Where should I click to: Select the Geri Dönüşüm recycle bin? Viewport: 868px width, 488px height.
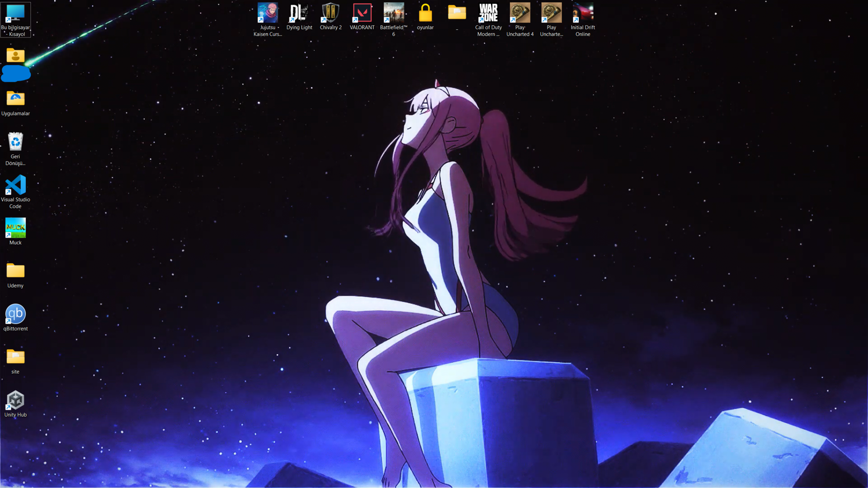15,142
